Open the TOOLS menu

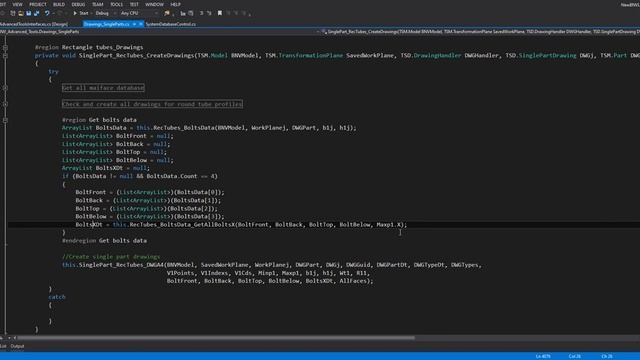(116, 4)
